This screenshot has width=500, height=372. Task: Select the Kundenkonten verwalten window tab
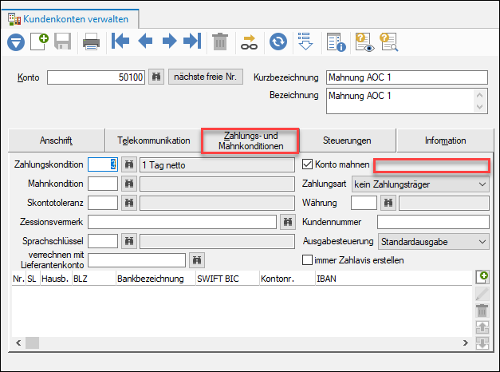[x=70, y=19]
